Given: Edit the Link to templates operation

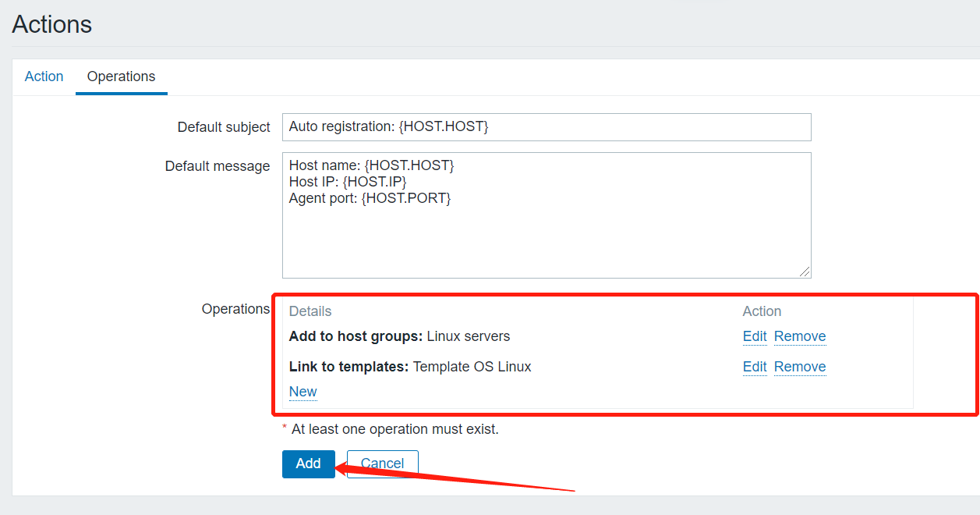Looking at the screenshot, I should 754,367.
